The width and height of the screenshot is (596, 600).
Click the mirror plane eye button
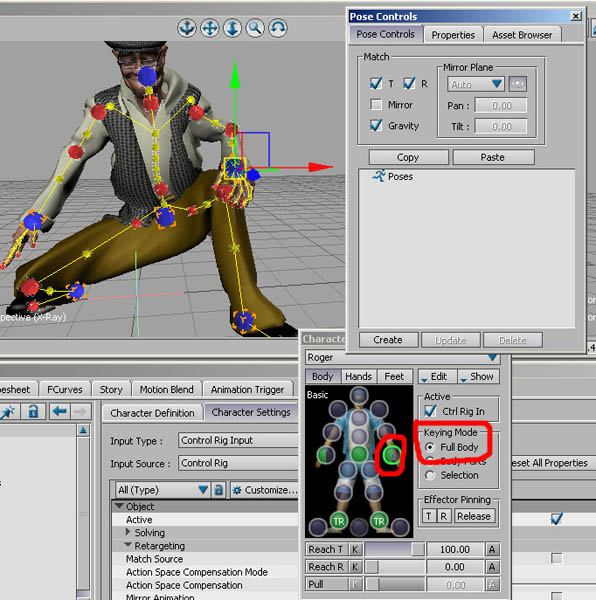pyautogui.click(x=518, y=84)
